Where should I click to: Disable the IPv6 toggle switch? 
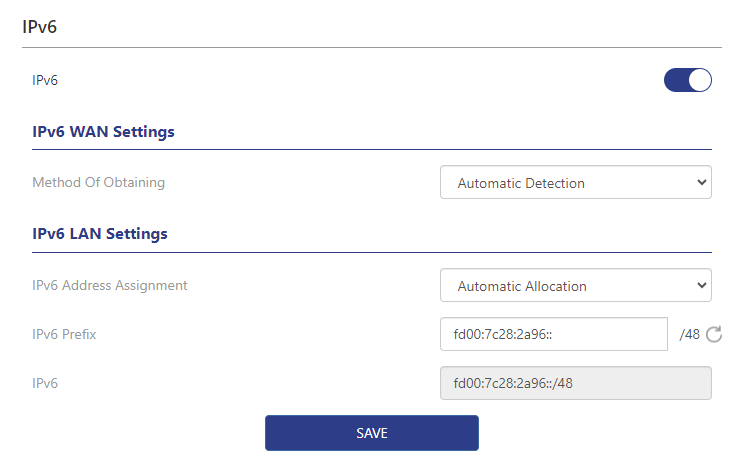pyautogui.click(x=688, y=80)
